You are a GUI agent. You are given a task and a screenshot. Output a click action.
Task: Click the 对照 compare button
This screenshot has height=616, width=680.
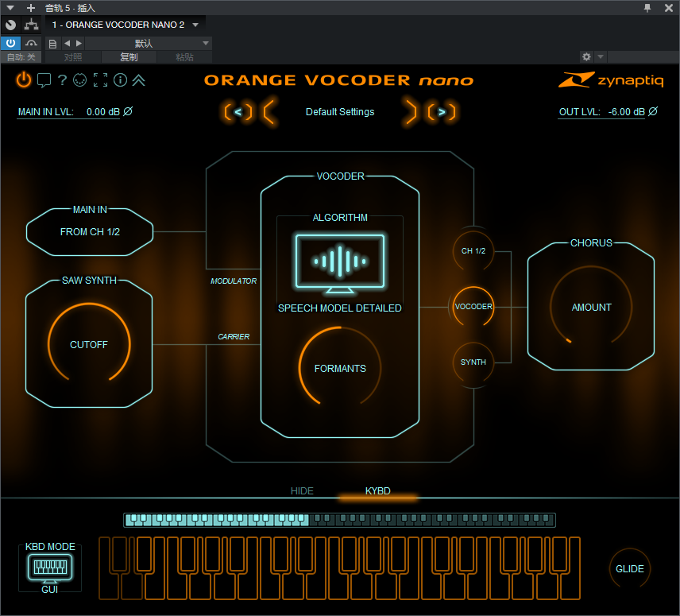click(73, 56)
